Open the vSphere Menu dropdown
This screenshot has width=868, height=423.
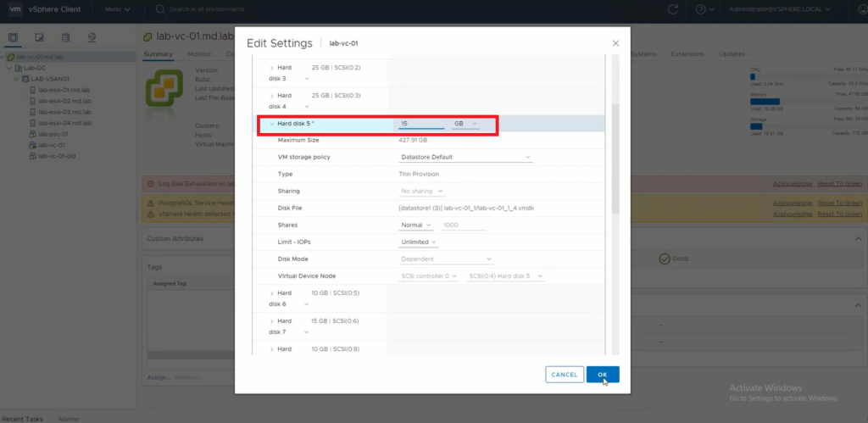[x=118, y=9]
